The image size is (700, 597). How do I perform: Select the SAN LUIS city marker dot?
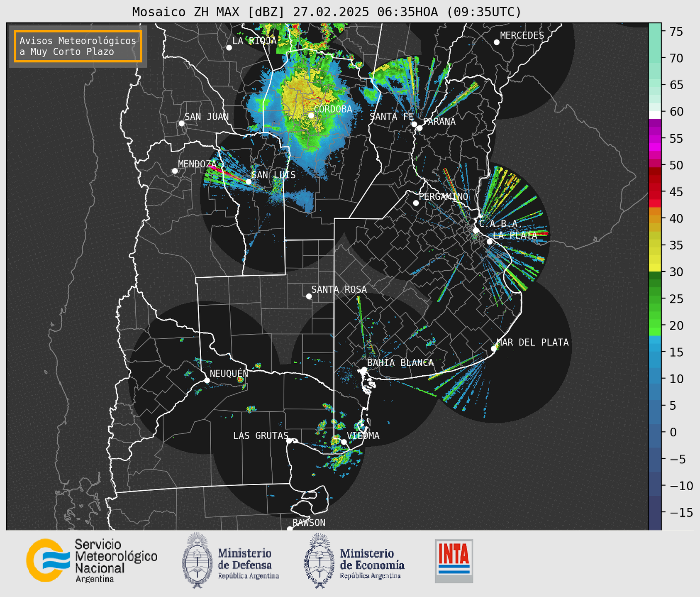coord(248,181)
